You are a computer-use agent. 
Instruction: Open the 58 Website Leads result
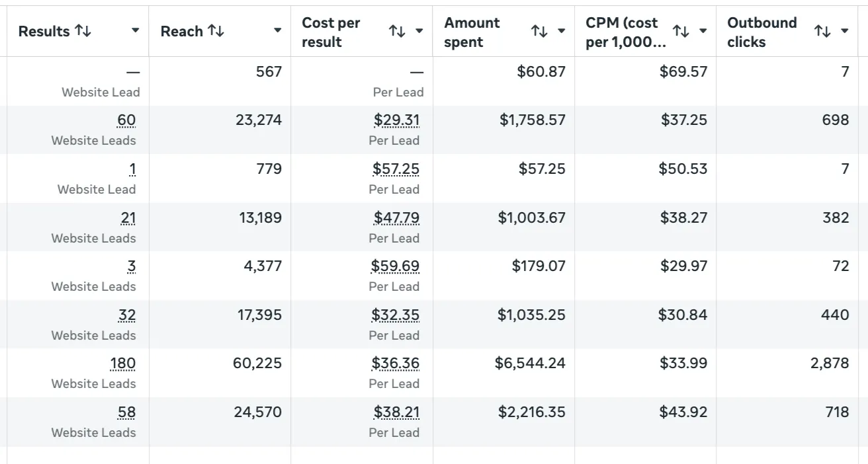(127, 412)
